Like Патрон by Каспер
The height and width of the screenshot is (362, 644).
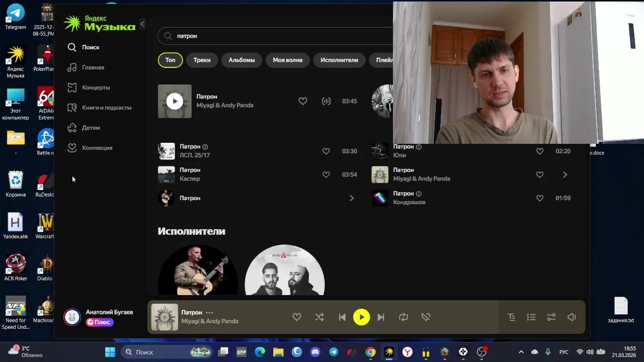[326, 175]
